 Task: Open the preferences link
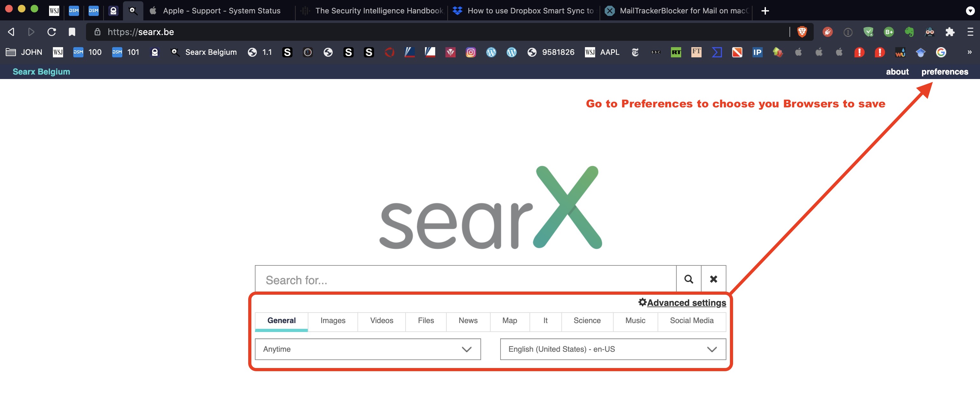(x=944, y=72)
